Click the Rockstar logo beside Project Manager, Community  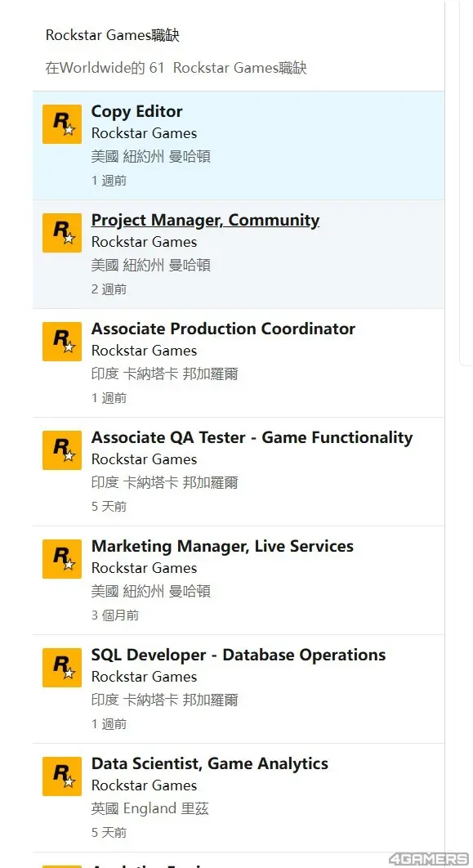point(62,233)
